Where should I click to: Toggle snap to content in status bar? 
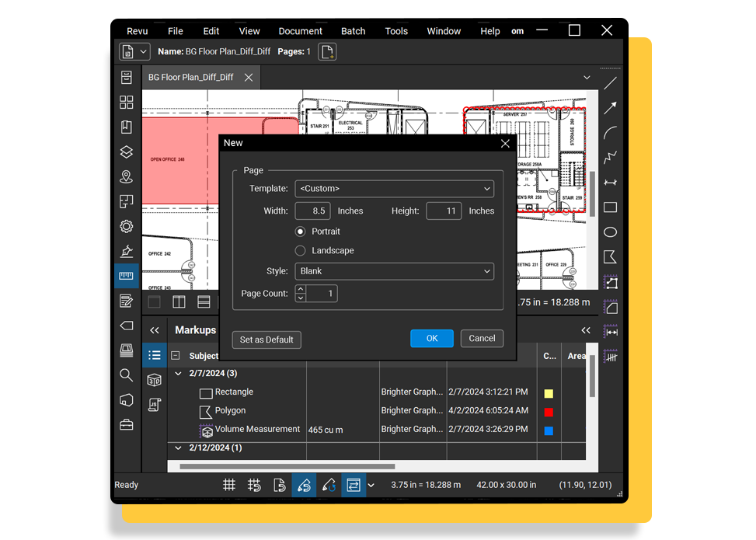tap(279, 485)
